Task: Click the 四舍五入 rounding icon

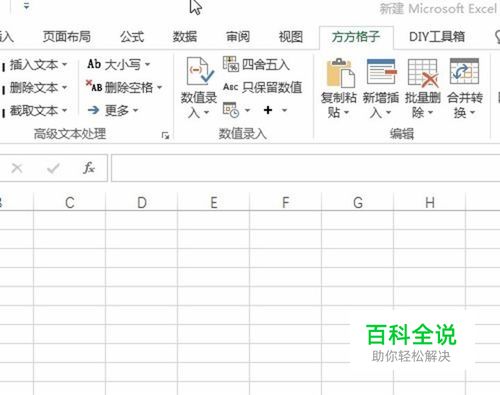Action: tap(231, 64)
